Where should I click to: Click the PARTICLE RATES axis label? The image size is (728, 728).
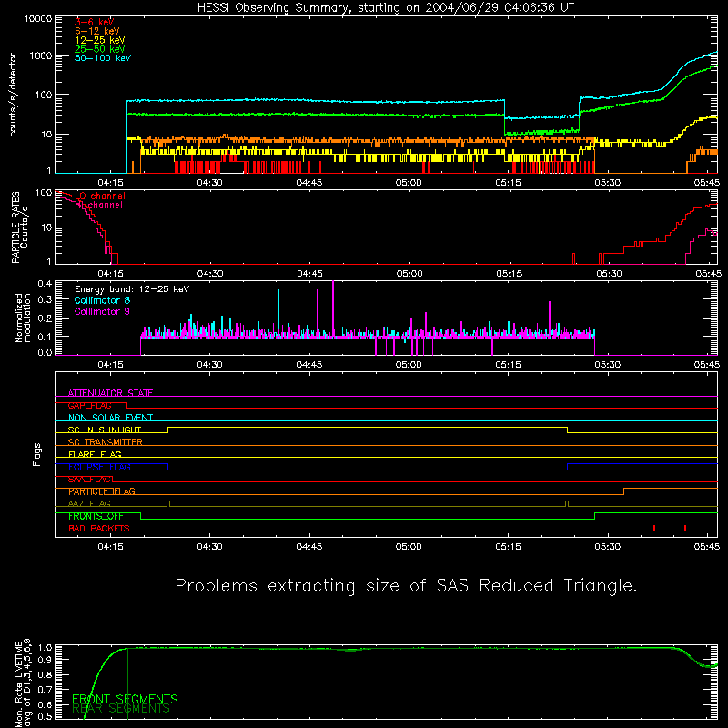pos(19,227)
